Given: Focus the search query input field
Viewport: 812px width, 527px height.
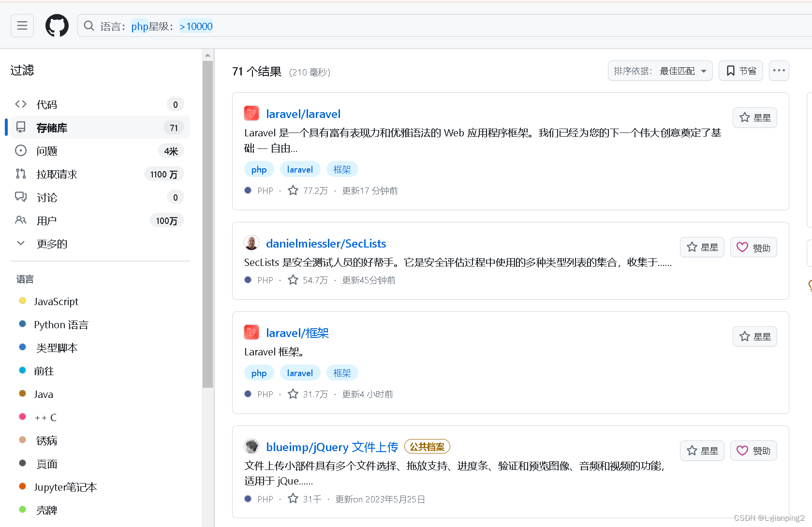Looking at the screenshot, I should pyautogui.click(x=445, y=26).
